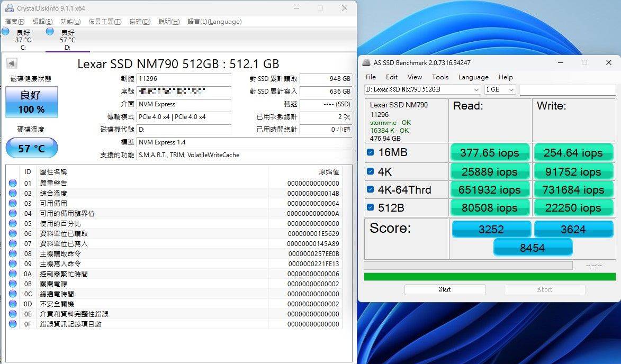Open View menu in AS SSD Benchmark

(x=415, y=77)
